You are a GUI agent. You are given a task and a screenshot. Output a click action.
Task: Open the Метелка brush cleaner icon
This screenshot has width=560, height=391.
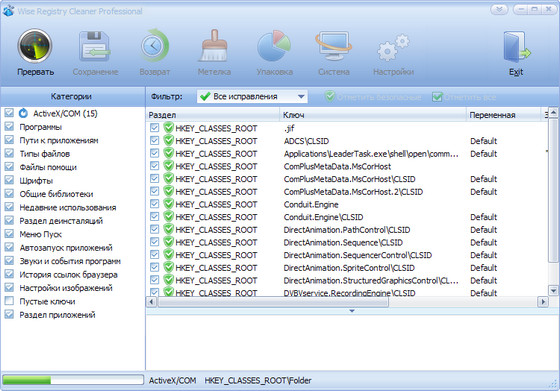point(214,46)
